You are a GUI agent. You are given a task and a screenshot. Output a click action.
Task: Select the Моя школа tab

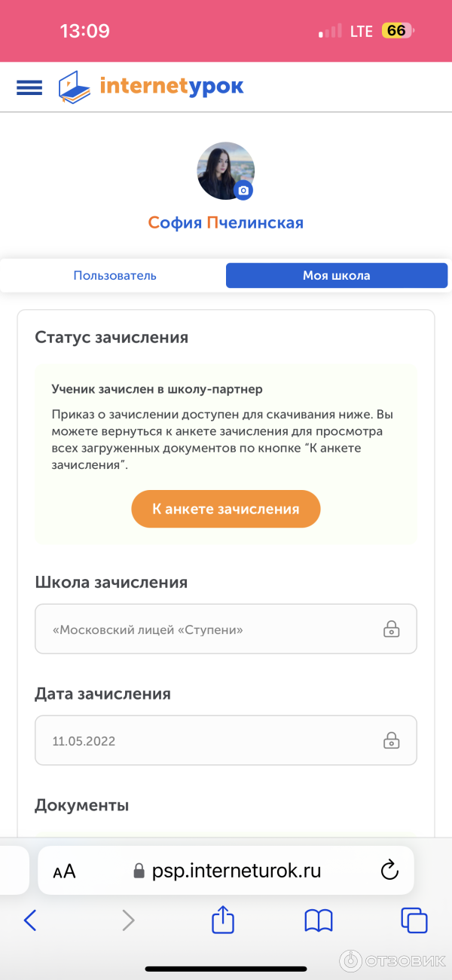[x=336, y=275]
